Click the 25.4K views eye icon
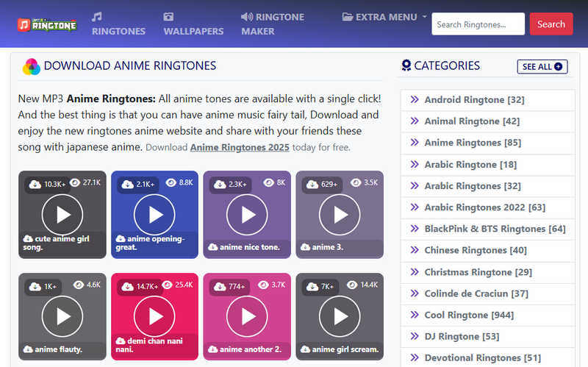Viewport: 588px width, 367px height. (167, 285)
